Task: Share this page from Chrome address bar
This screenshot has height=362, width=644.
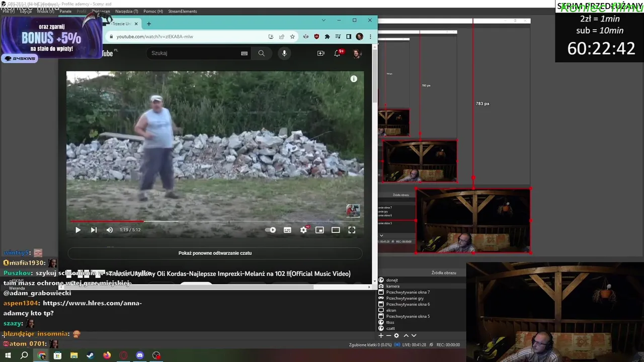Action: tap(282, 37)
